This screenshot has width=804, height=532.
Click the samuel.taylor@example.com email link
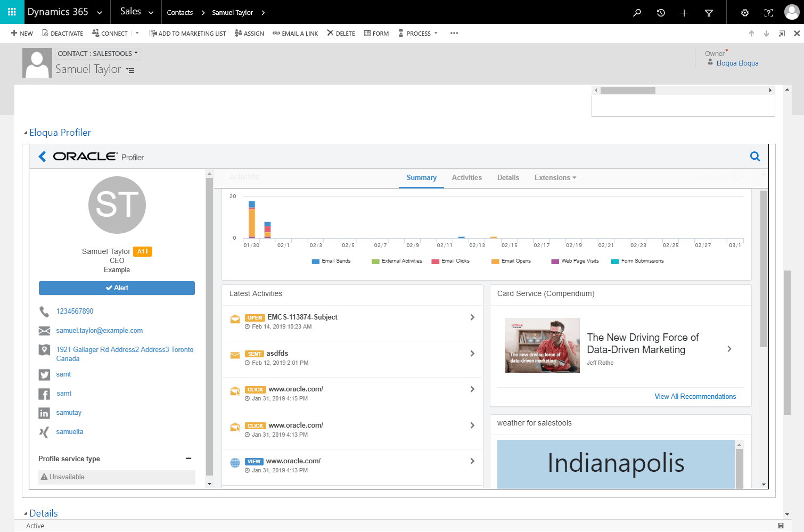[x=100, y=331]
